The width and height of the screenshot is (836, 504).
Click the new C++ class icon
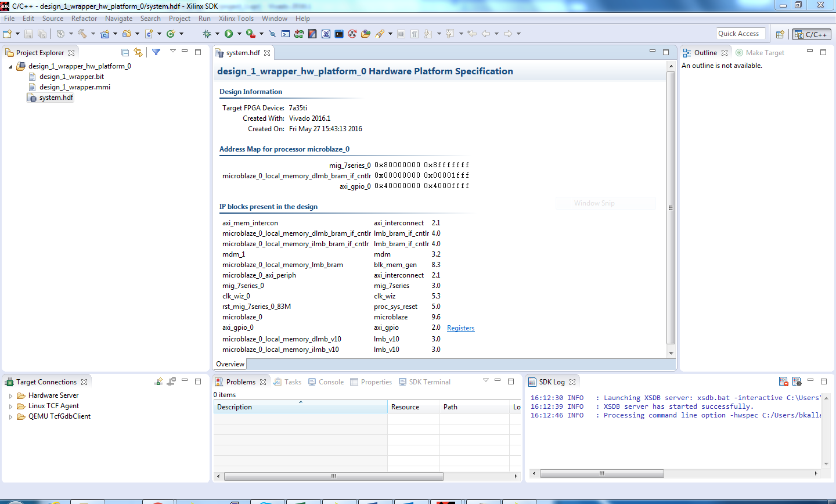[171, 34]
